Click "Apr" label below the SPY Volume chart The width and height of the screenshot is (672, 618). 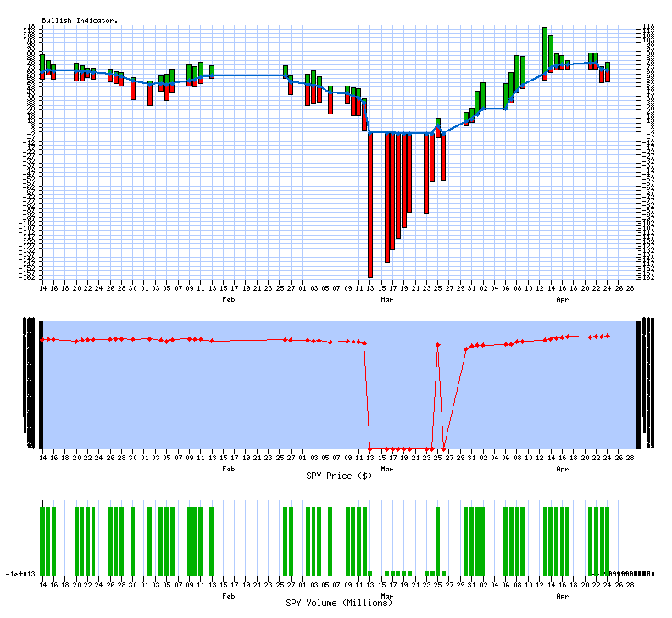tap(561, 595)
